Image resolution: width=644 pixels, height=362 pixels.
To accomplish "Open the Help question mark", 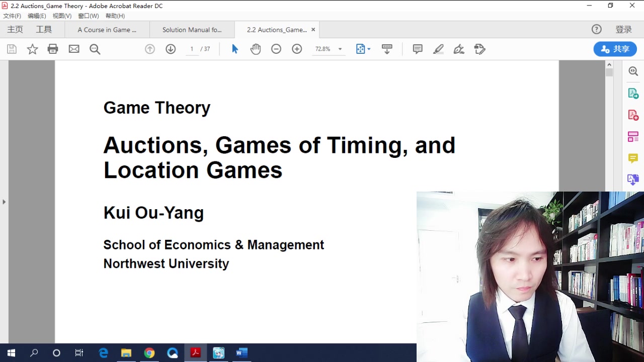I will 597,29.
